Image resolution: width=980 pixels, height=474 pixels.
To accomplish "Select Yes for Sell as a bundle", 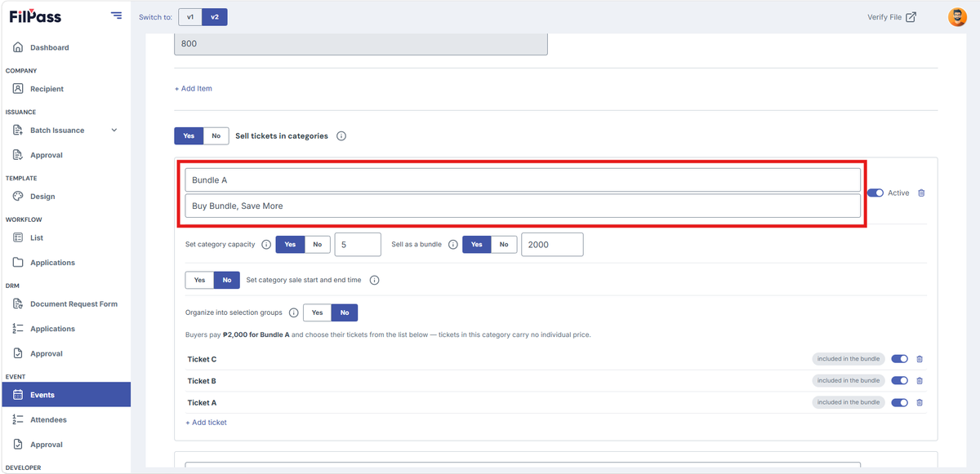I will [x=477, y=244].
